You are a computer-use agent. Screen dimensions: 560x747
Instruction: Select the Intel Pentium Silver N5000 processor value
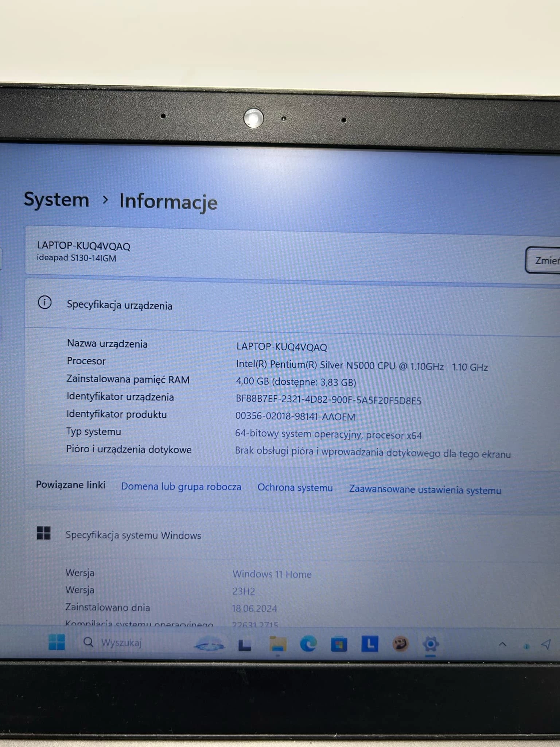[x=362, y=365]
